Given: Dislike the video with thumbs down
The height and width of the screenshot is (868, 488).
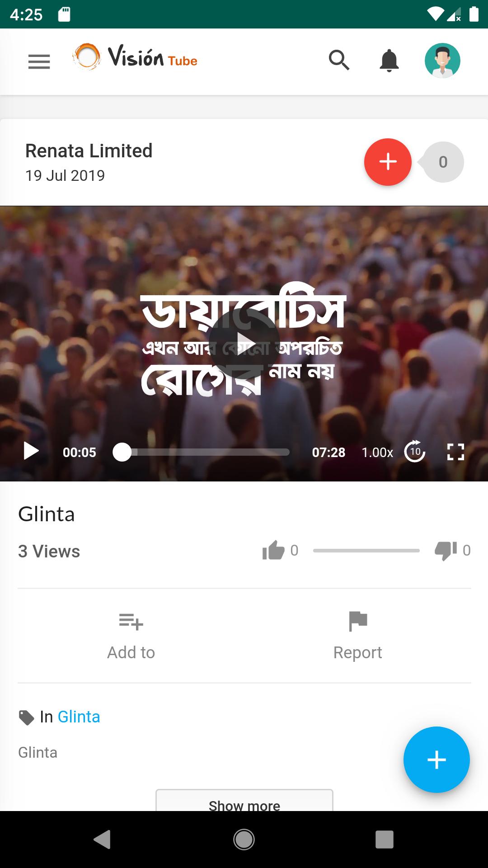Looking at the screenshot, I should 446,550.
